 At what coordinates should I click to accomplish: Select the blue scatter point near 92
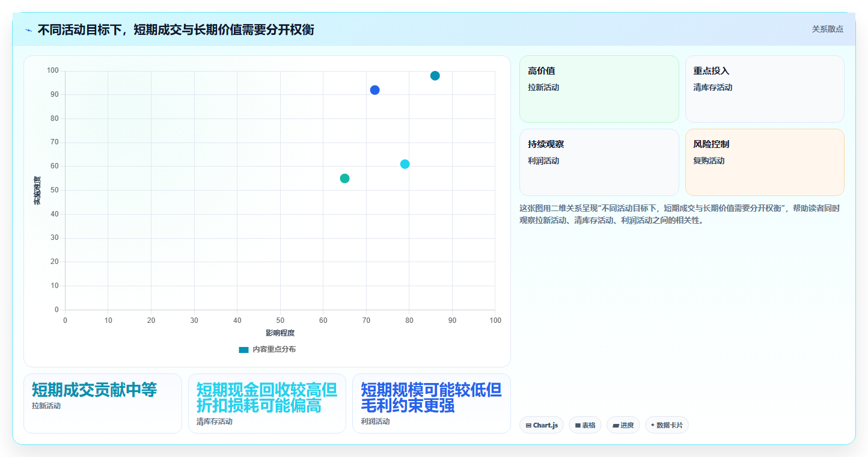click(x=375, y=90)
